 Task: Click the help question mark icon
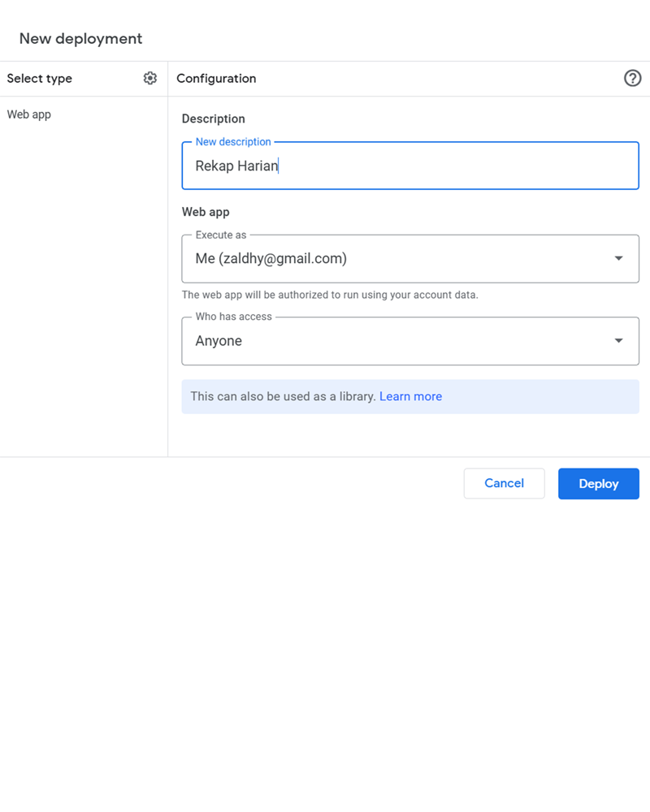632,78
